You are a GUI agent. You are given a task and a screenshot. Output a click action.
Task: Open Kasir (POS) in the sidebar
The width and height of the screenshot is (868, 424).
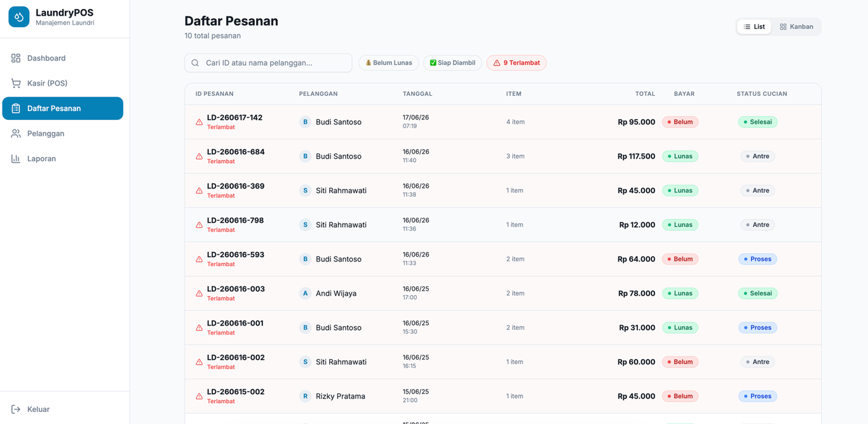pyautogui.click(x=62, y=83)
